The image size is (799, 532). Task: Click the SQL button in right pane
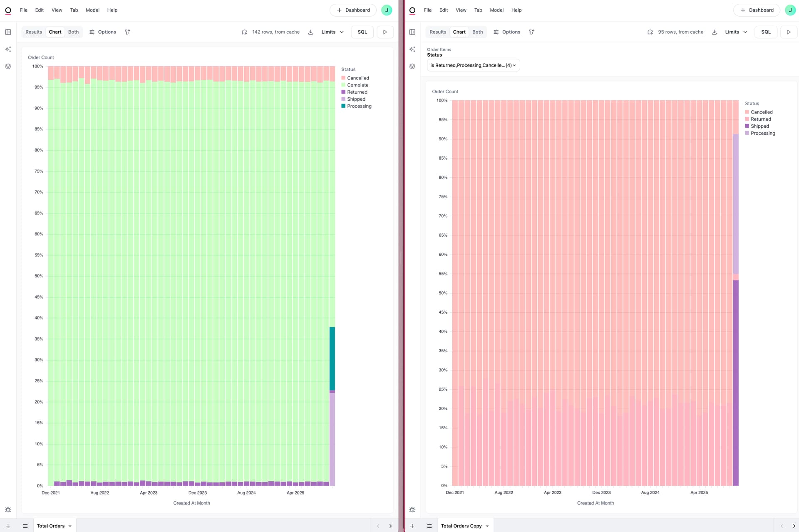[766, 32]
